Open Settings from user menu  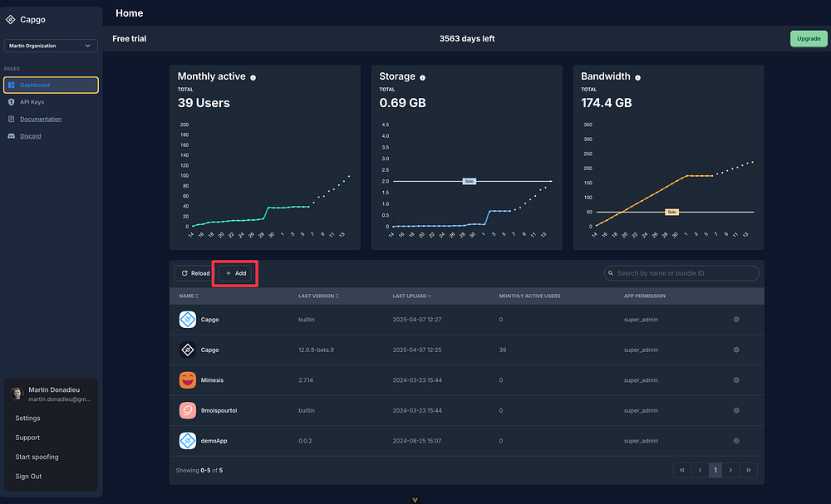(x=27, y=418)
